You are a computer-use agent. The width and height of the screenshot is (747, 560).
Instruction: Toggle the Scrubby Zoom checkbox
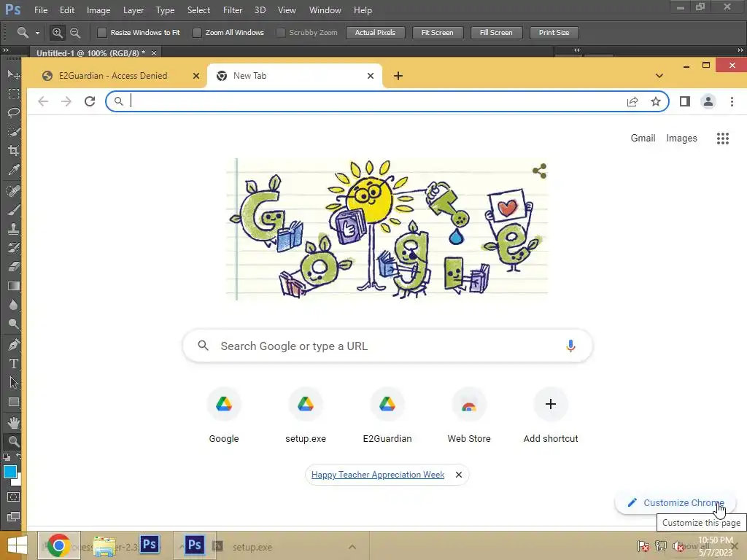[x=281, y=32]
